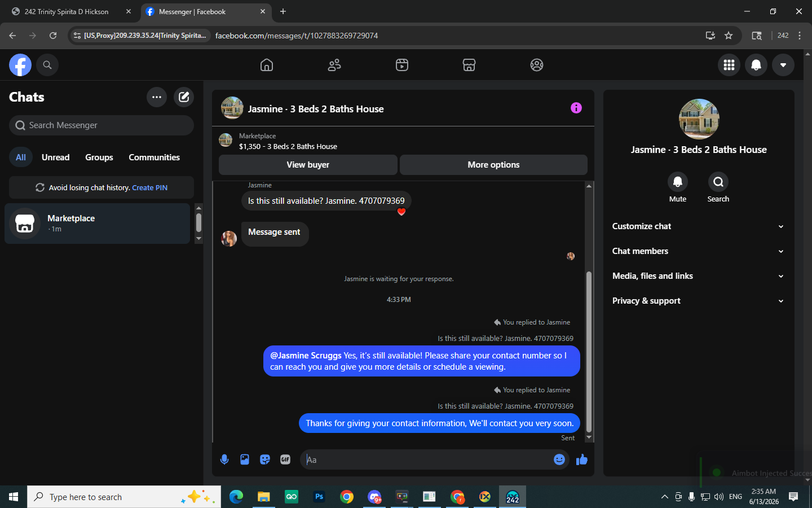Viewport: 812px width, 508px height.
Task: Click the message scrollbar down arrow
Action: [x=589, y=437]
